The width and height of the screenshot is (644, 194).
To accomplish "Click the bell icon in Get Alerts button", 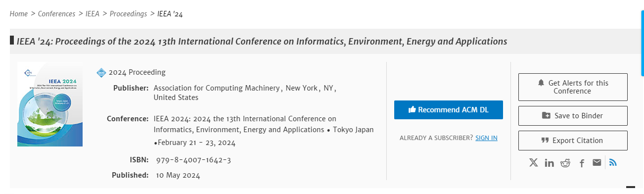I will click(541, 83).
